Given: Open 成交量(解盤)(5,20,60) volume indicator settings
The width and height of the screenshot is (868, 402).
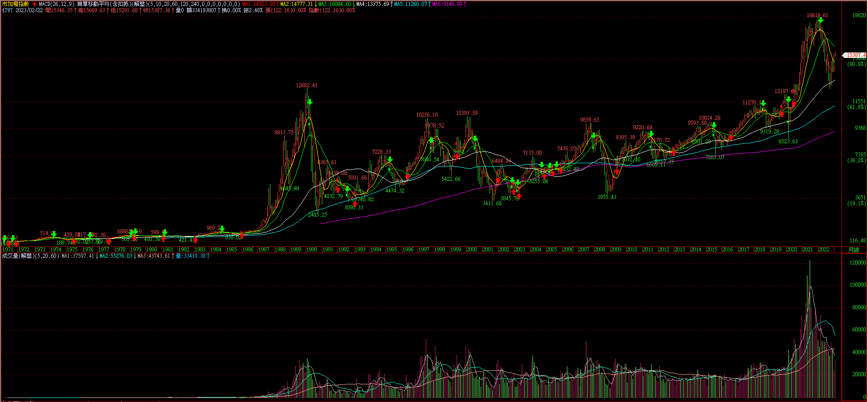Looking at the screenshot, I should (x=30, y=256).
